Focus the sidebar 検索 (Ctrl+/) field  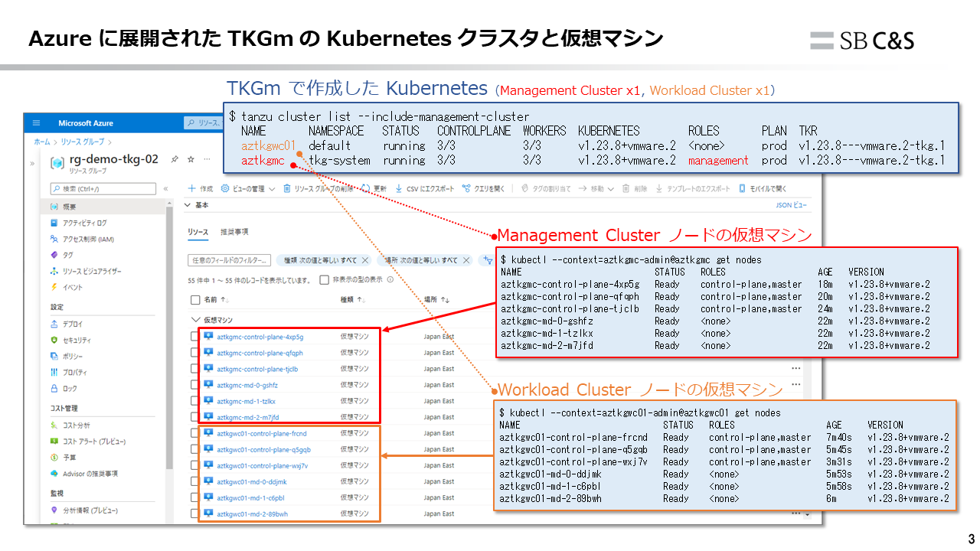[103, 188]
